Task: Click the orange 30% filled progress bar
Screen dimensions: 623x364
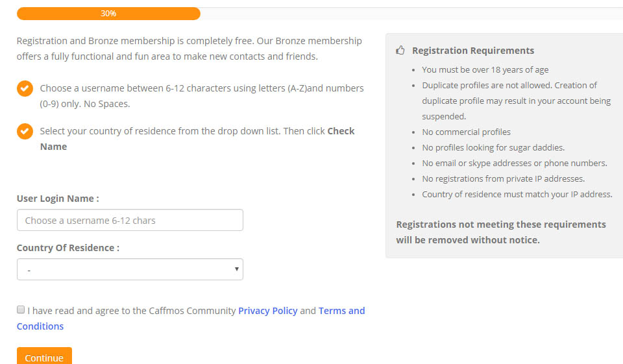Action: coord(108,13)
